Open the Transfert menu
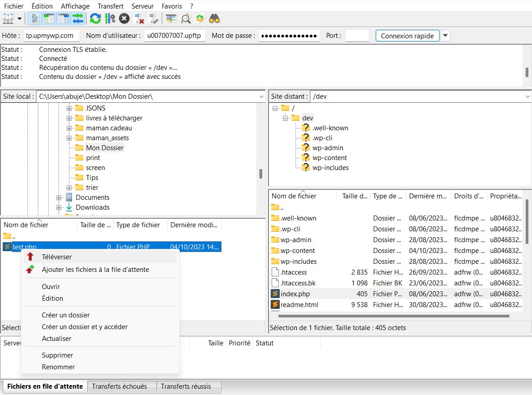532x395 pixels. (111, 6)
